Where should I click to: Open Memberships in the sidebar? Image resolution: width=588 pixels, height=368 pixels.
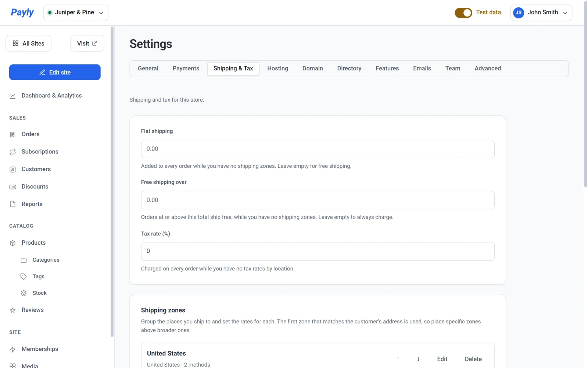(40, 349)
